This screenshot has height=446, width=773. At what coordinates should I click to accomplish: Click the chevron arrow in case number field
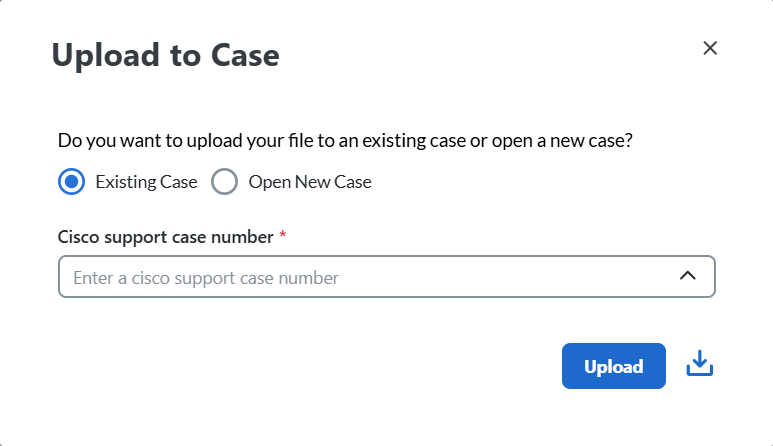pos(688,277)
